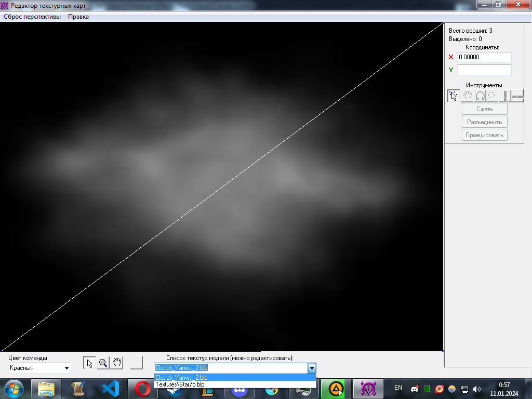Click the red circular tray icon
532x399 pixels.
point(440,389)
